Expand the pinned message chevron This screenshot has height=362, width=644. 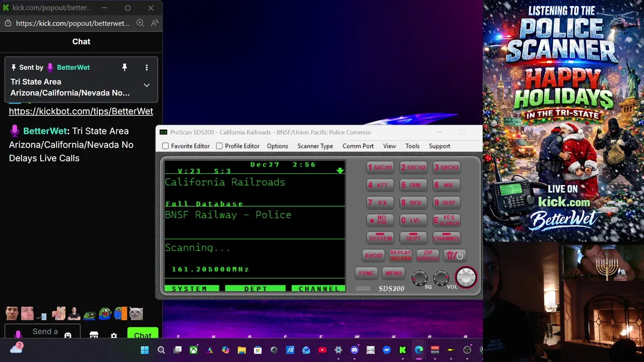(x=146, y=85)
